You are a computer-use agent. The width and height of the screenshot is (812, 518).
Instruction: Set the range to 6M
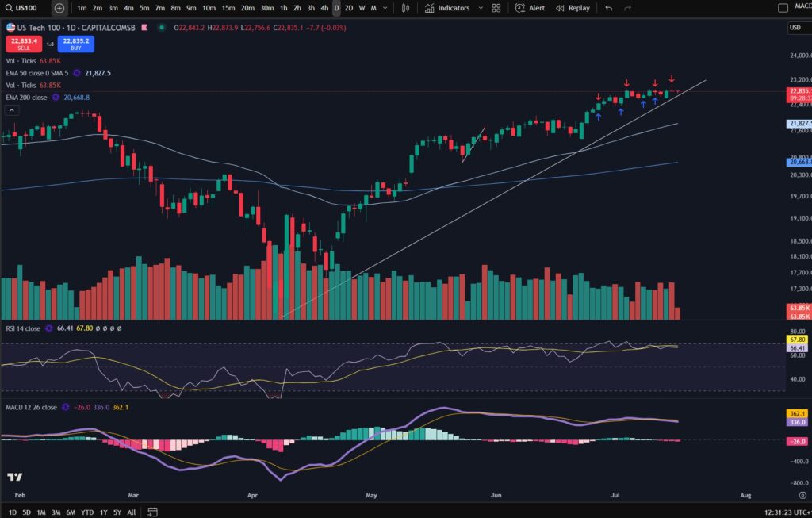click(x=71, y=512)
